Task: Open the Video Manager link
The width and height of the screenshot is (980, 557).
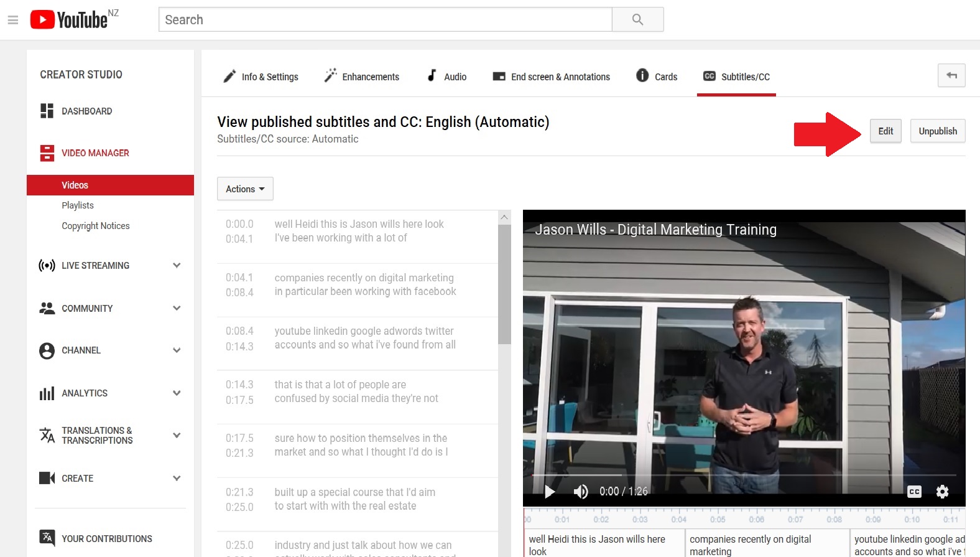Action: pos(95,152)
